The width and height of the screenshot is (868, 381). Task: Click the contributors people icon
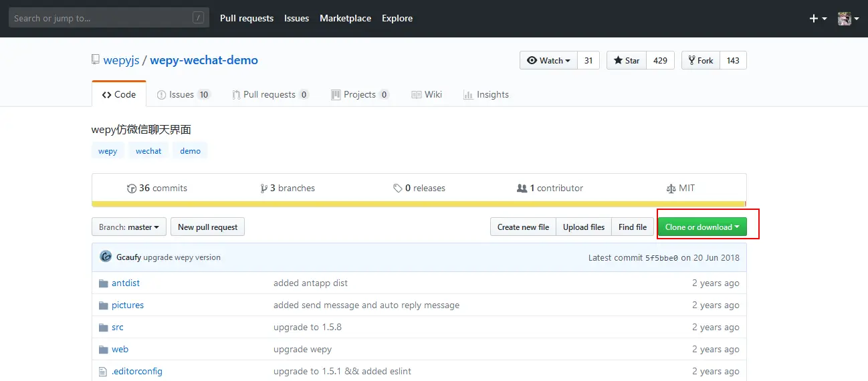coord(522,188)
